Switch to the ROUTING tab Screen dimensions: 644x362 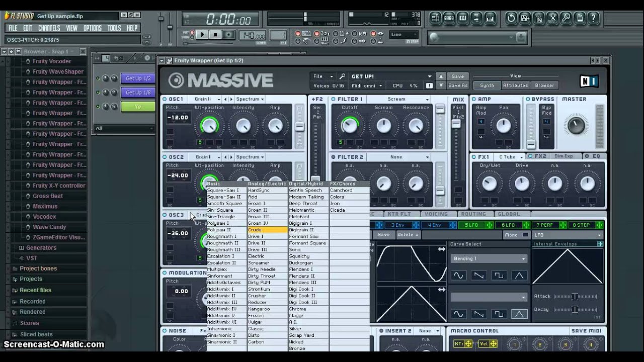point(473,214)
